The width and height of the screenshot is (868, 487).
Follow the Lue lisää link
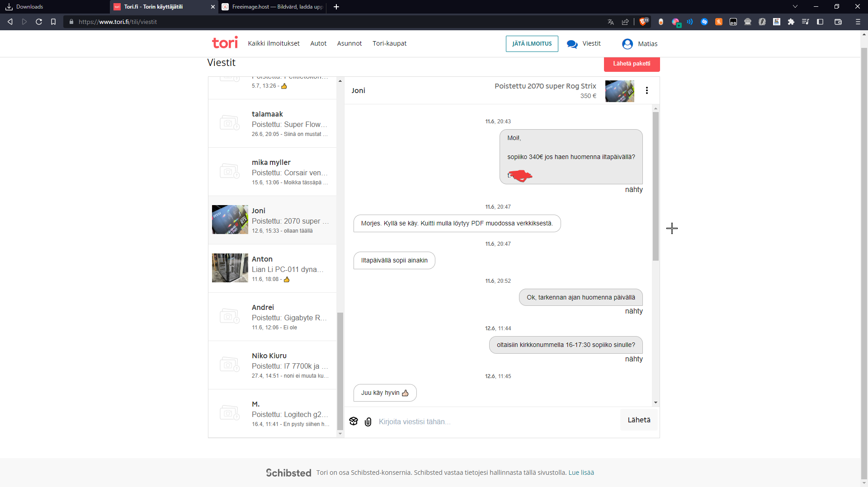tap(581, 473)
